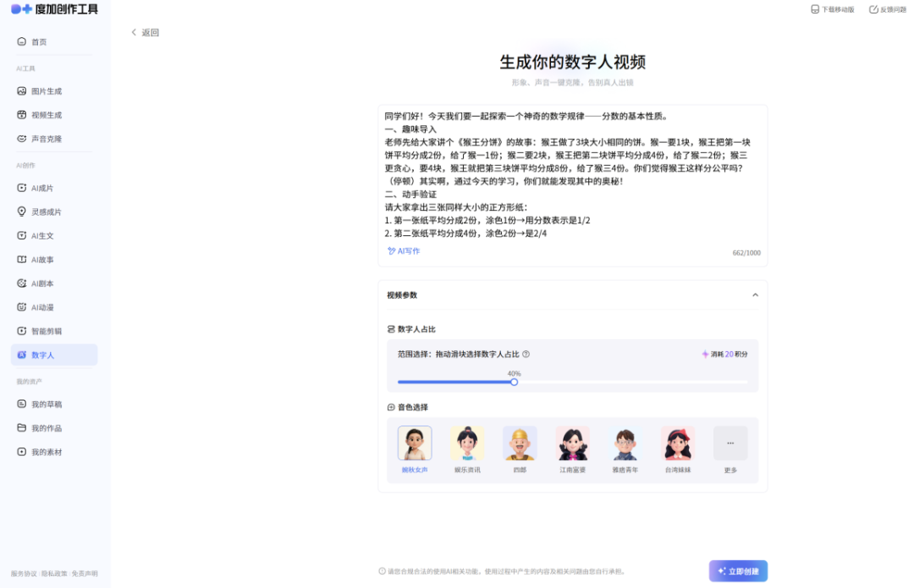Image resolution: width=914 pixels, height=588 pixels.
Task: Click the 40% slider handle
Action: click(515, 382)
